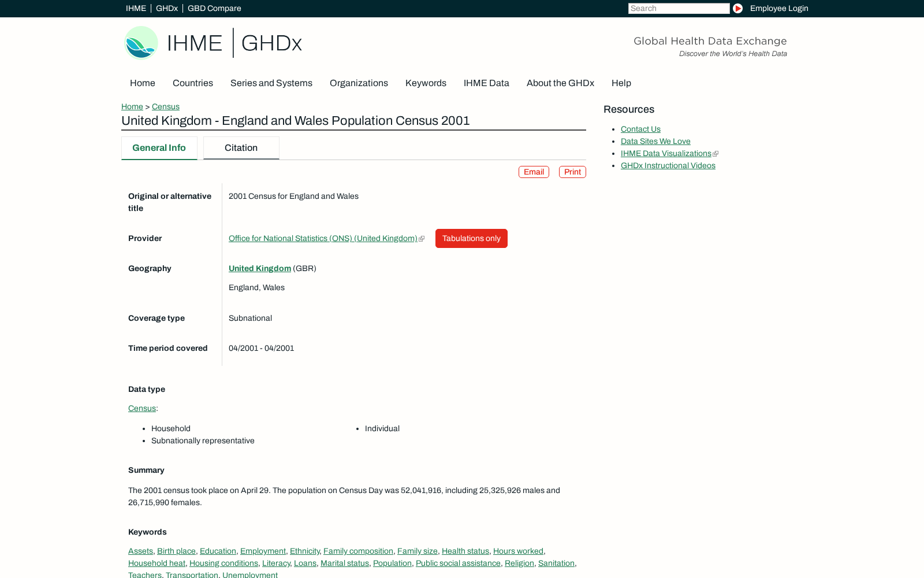
Task: Open the Countries menu
Action: (x=193, y=83)
